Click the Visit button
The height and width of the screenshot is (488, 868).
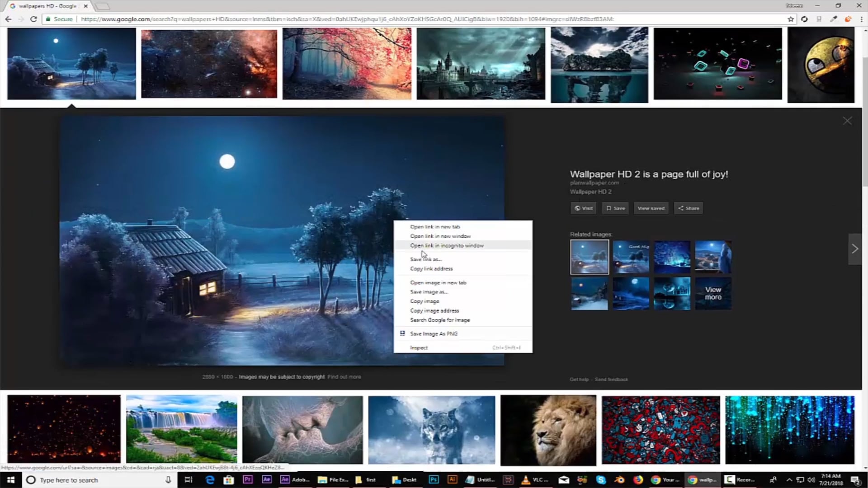pos(583,208)
